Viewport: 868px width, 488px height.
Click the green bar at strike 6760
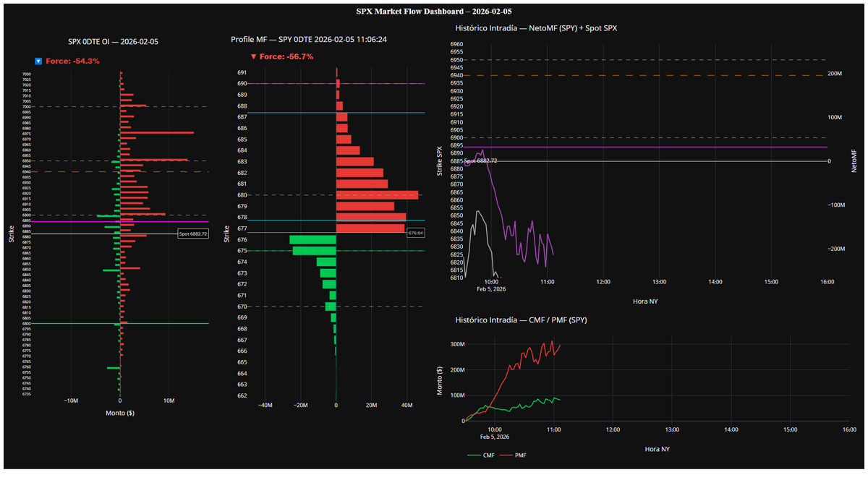(x=113, y=368)
